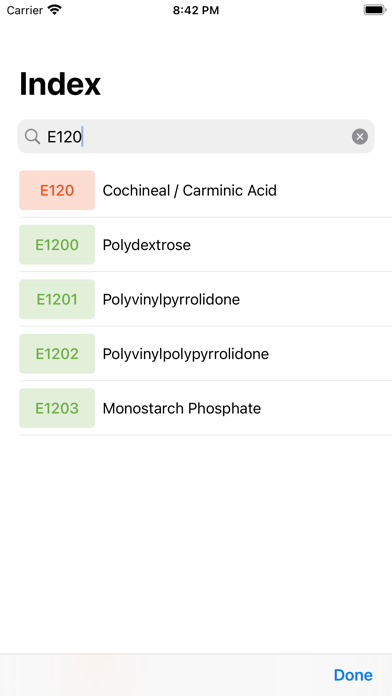Tap the red E120 badge
This screenshot has height=696, width=392.
click(57, 190)
